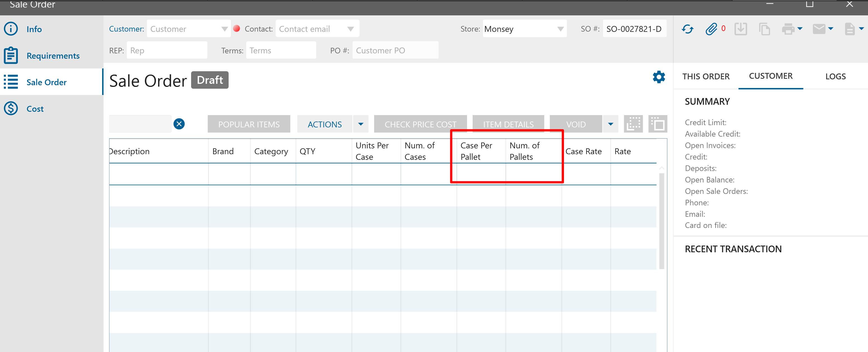The image size is (868, 352).
Task: Click the red customer status indicator
Action: 236,28
